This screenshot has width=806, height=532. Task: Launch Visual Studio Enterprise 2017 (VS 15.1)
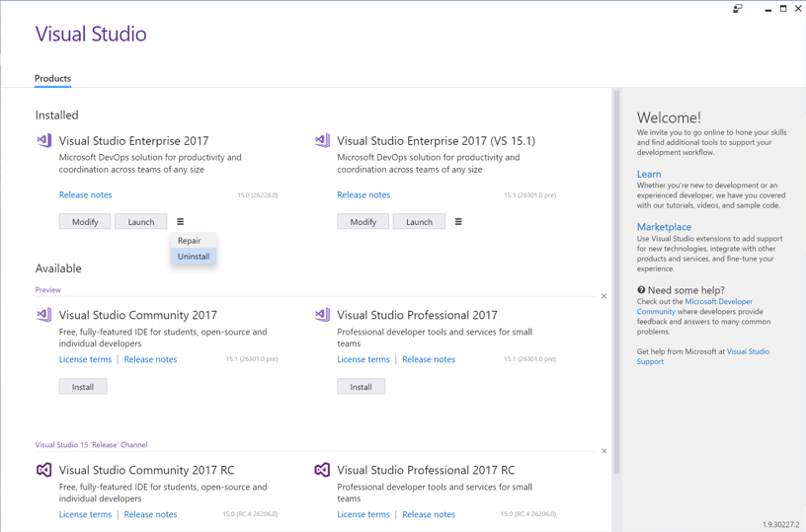pyautogui.click(x=419, y=222)
